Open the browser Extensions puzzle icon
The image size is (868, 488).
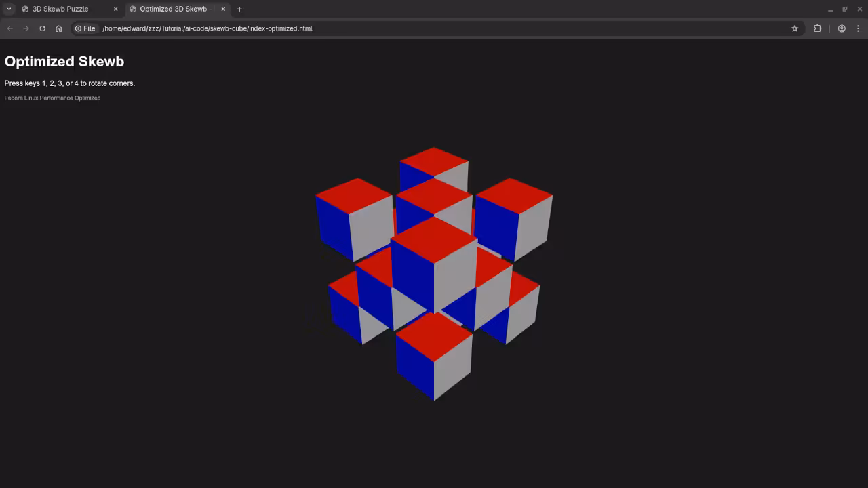(x=817, y=28)
